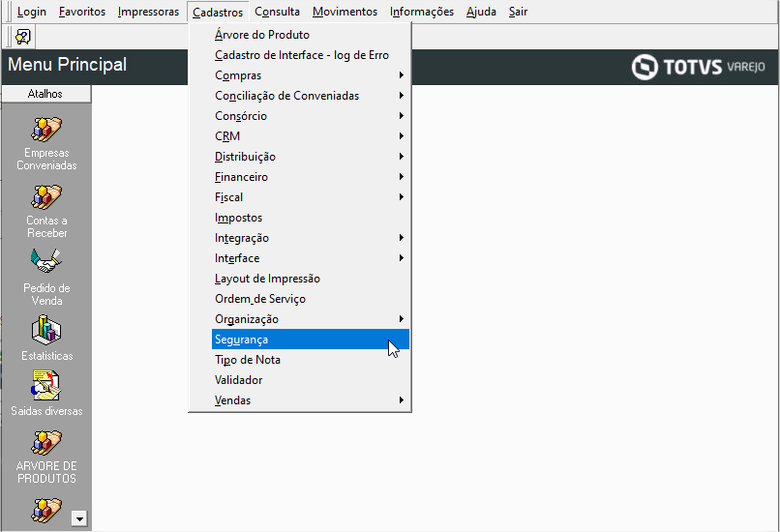Open the Consulta menu

(x=277, y=12)
